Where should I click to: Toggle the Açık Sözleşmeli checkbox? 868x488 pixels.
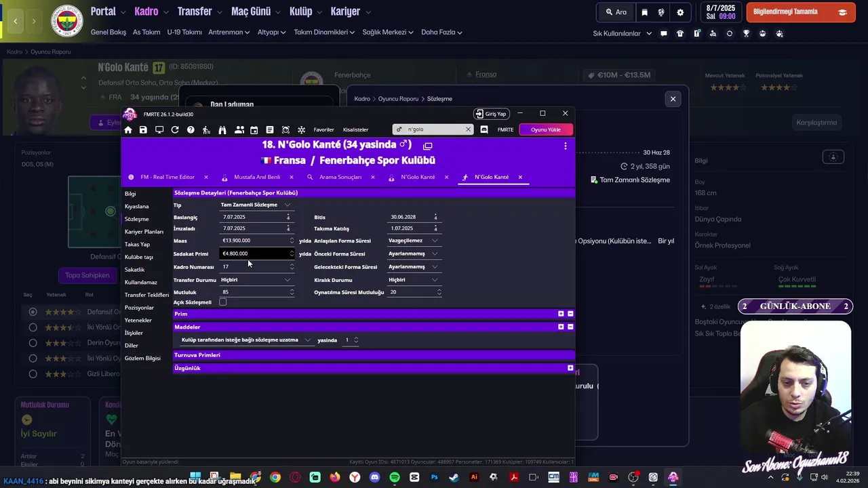(x=222, y=302)
